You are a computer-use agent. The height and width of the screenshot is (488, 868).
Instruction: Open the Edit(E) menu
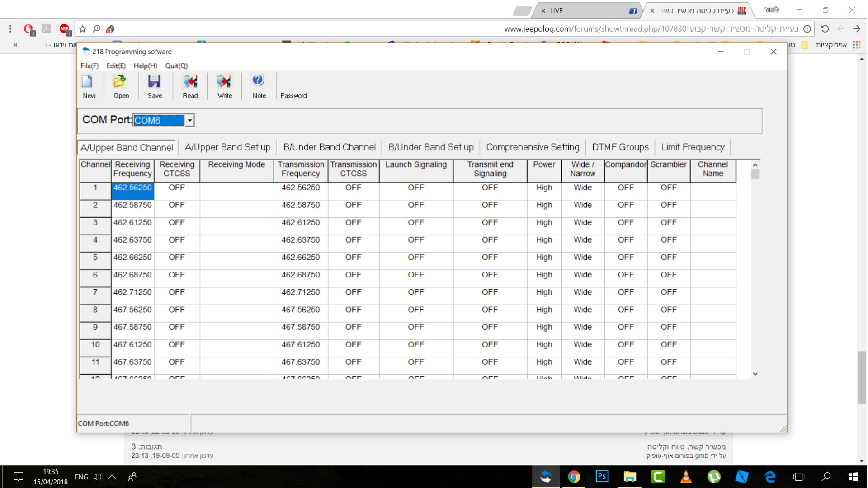[x=116, y=66]
